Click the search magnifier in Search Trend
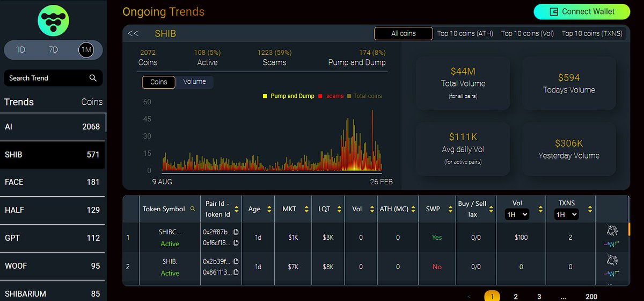 click(93, 78)
